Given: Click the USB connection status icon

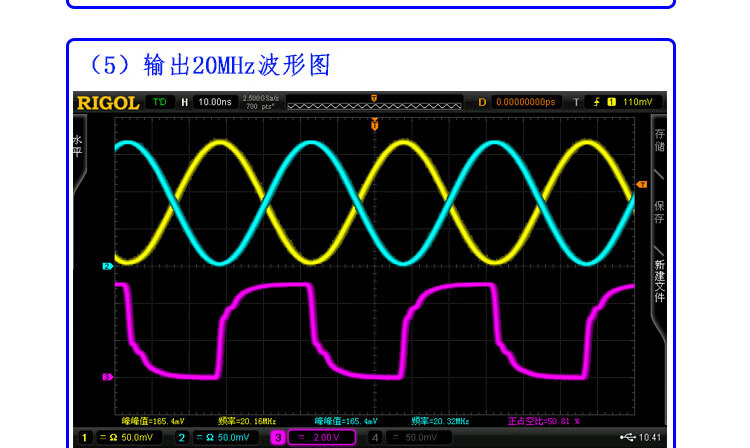Looking at the screenshot, I should tap(627, 437).
